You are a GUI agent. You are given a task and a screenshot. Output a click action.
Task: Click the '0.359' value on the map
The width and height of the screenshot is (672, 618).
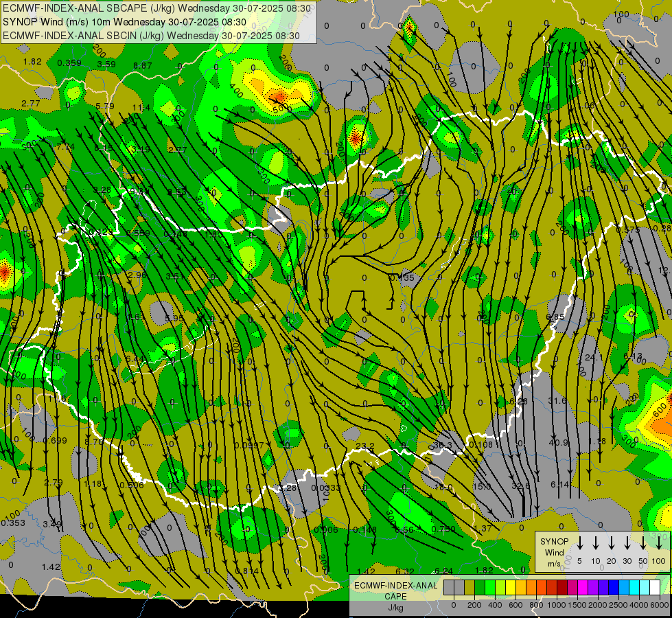69,63
